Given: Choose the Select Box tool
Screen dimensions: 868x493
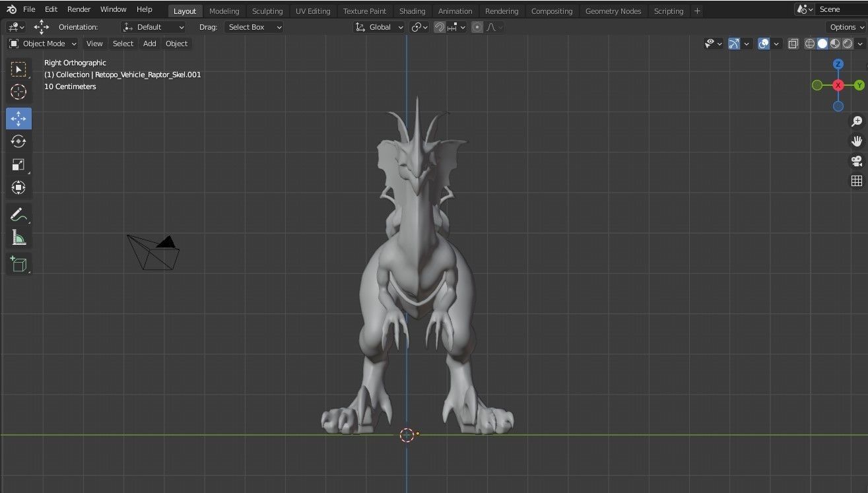Looking at the screenshot, I should pos(18,69).
